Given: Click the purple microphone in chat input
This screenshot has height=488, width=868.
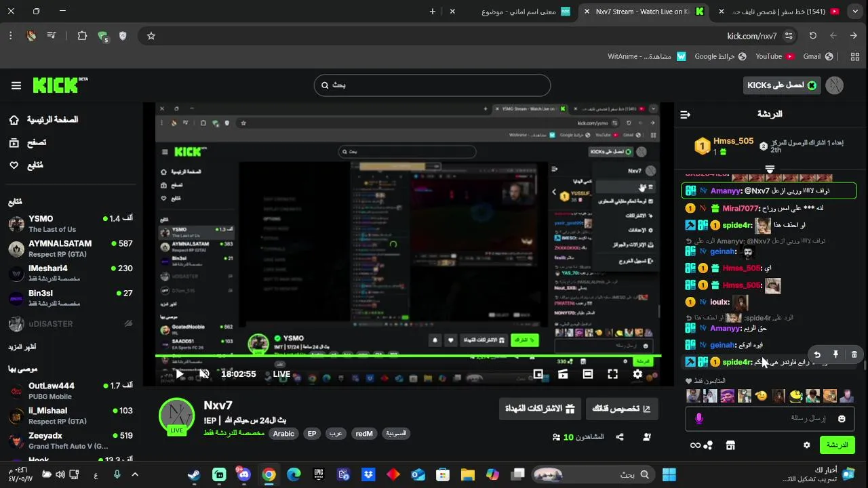Looking at the screenshot, I should (x=699, y=419).
